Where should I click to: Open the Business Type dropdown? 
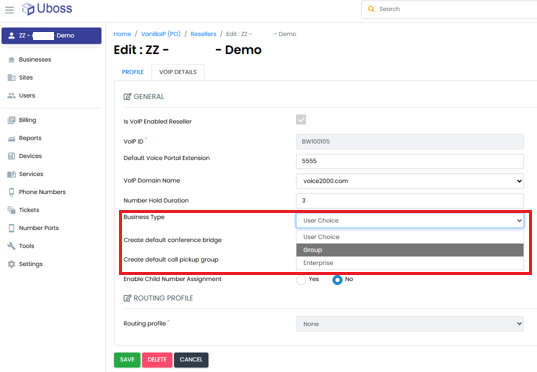pos(410,221)
